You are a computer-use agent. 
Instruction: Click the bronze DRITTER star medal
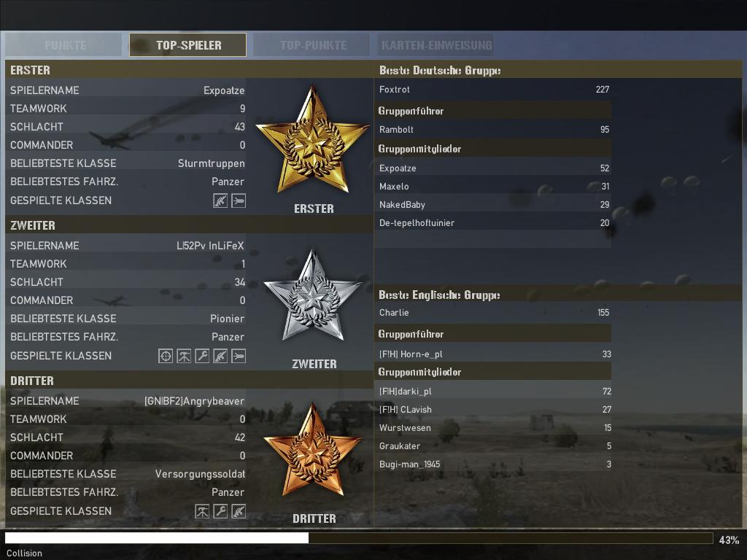(312, 451)
